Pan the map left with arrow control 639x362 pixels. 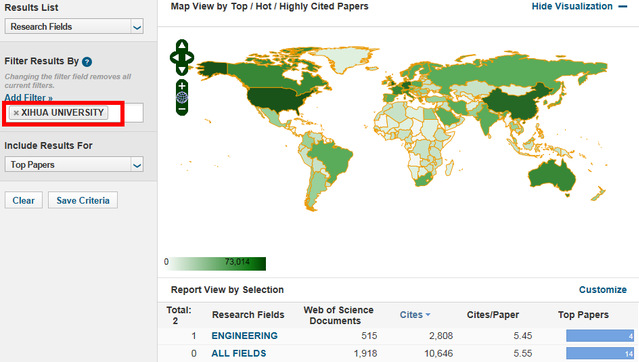(x=174, y=57)
